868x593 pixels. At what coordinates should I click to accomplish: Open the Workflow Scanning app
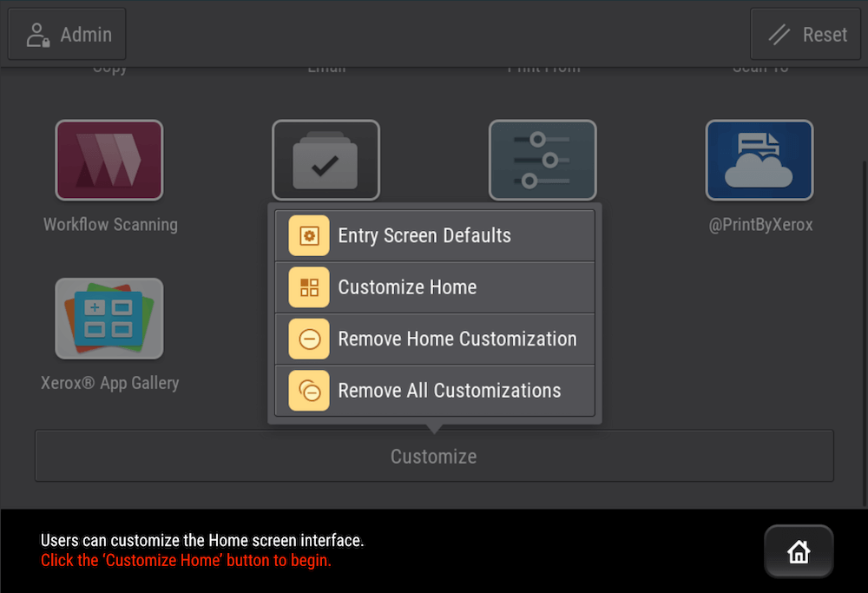coord(108,160)
